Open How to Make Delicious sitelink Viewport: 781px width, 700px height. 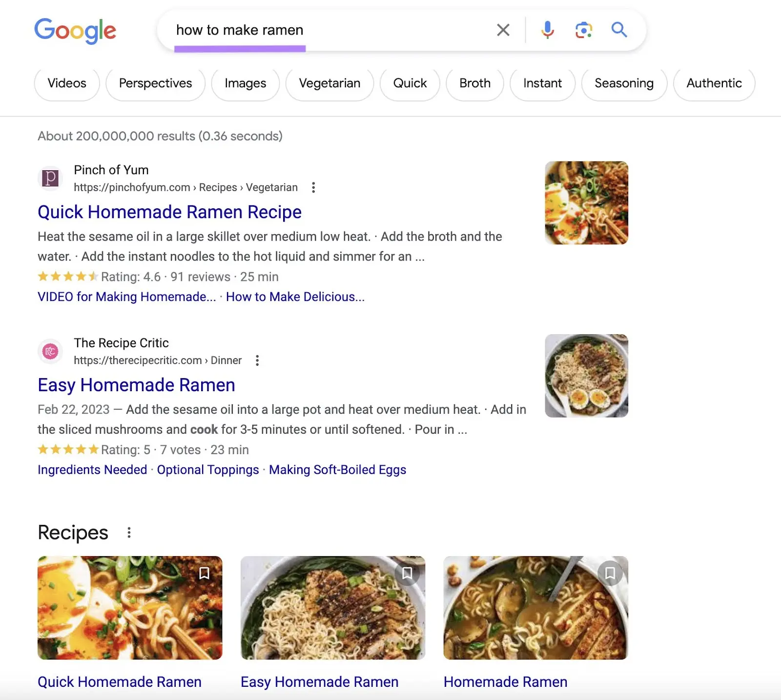coord(295,297)
